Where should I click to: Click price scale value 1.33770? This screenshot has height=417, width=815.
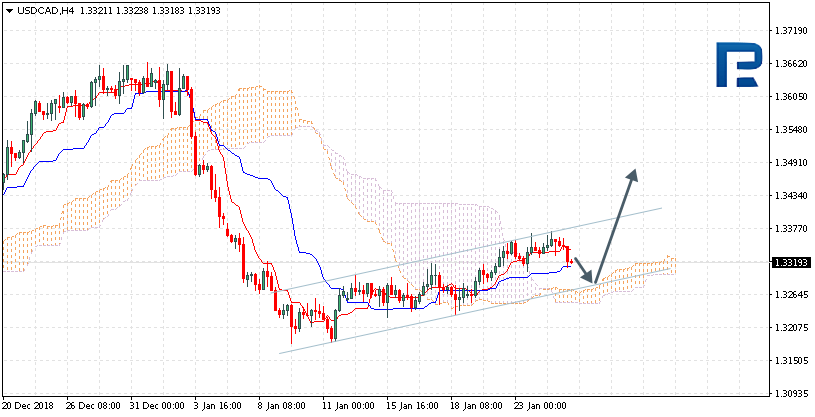[789, 229]
